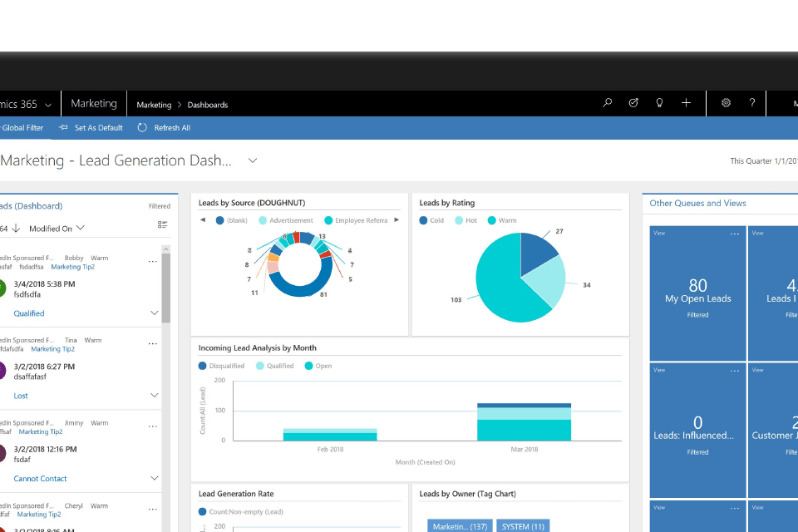The height and width of the screenshot is (532, 798).
Task: Expand the Cannot Contact lead card
Action: (x=155, y=478)
